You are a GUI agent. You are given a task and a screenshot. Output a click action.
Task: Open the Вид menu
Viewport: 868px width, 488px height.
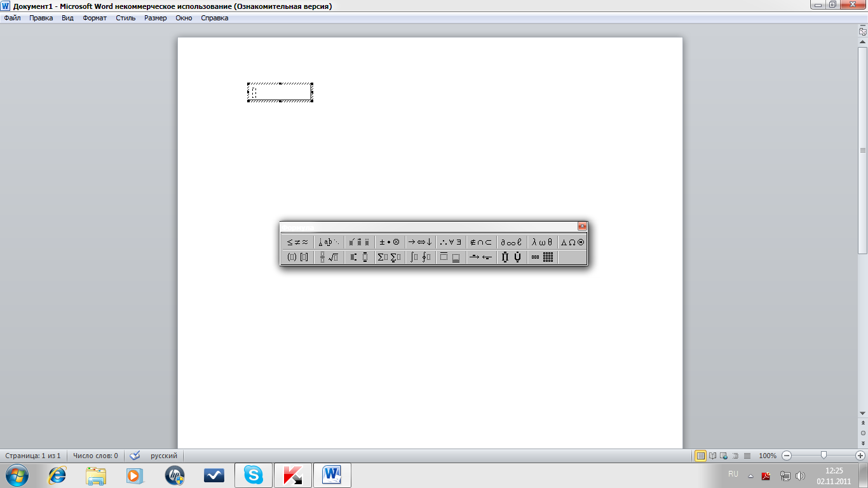coord(68,18)
